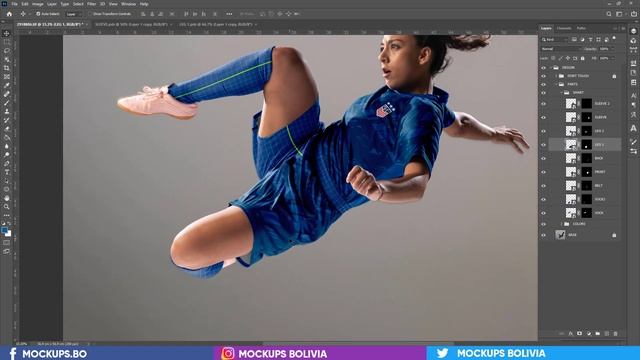The width and height of the screenshot is (640, 360).
Task: Open the Window menu
Action: click(128, 4)
